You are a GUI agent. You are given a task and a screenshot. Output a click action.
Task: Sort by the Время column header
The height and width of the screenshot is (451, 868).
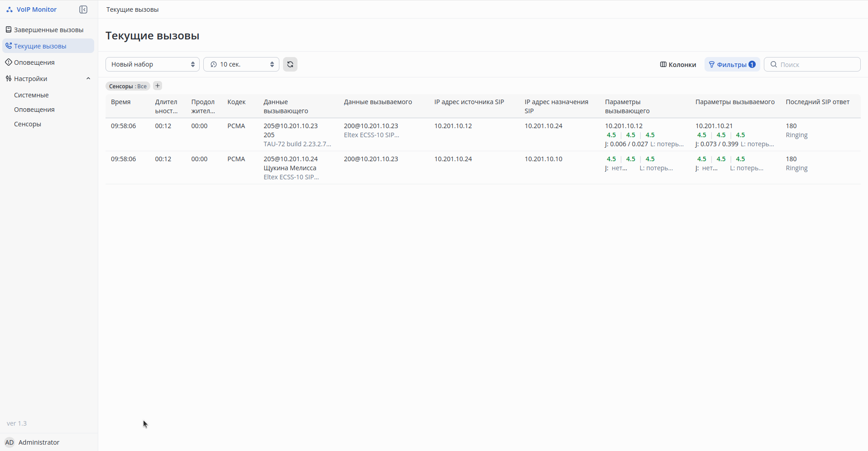click(121, 102)
